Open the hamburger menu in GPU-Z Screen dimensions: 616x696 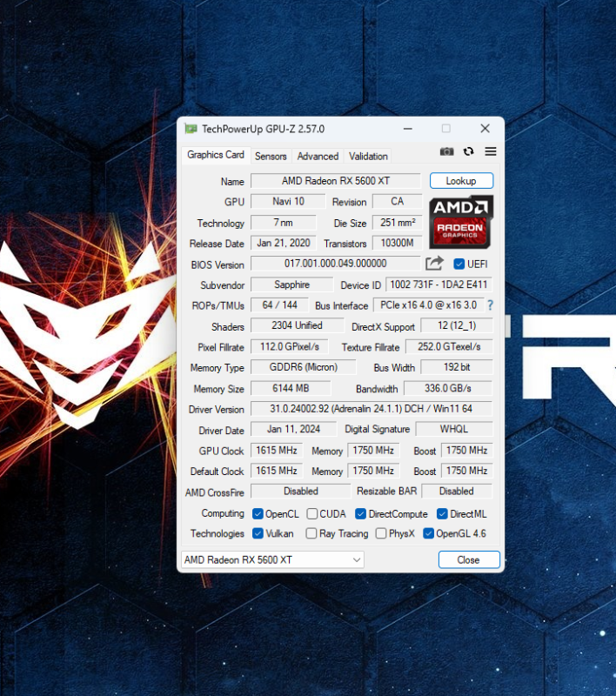coord(491,151)
